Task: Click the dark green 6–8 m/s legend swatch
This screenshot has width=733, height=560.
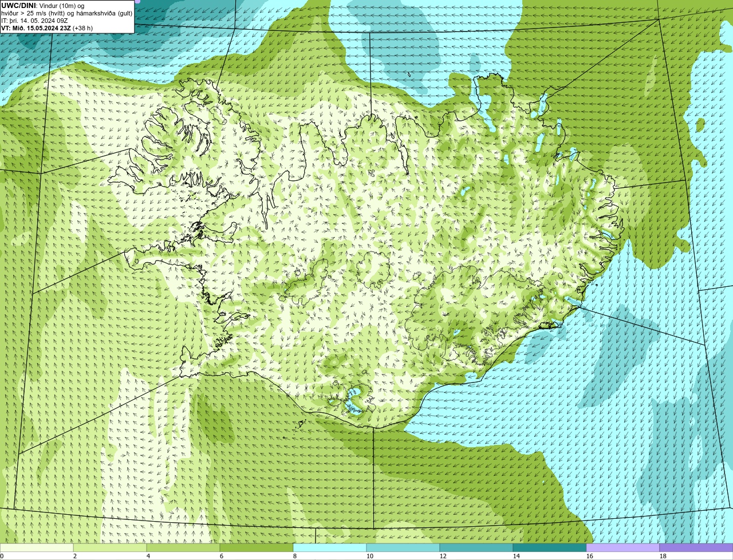Action: 257,548
